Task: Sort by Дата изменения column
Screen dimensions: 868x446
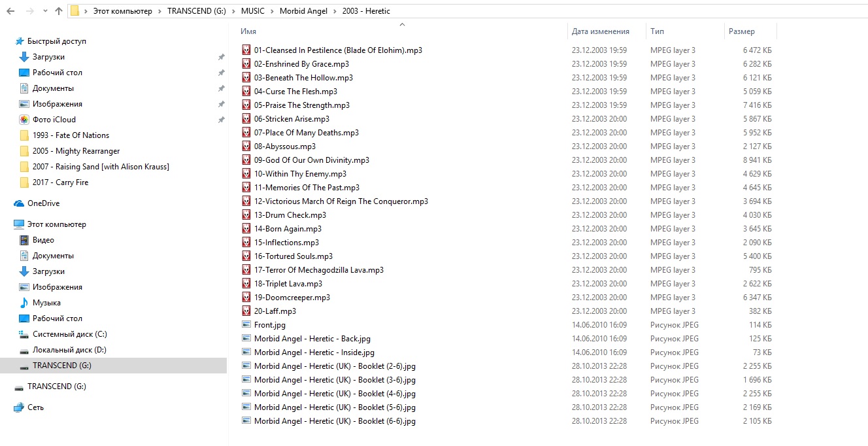Action: tap(600, 31)
